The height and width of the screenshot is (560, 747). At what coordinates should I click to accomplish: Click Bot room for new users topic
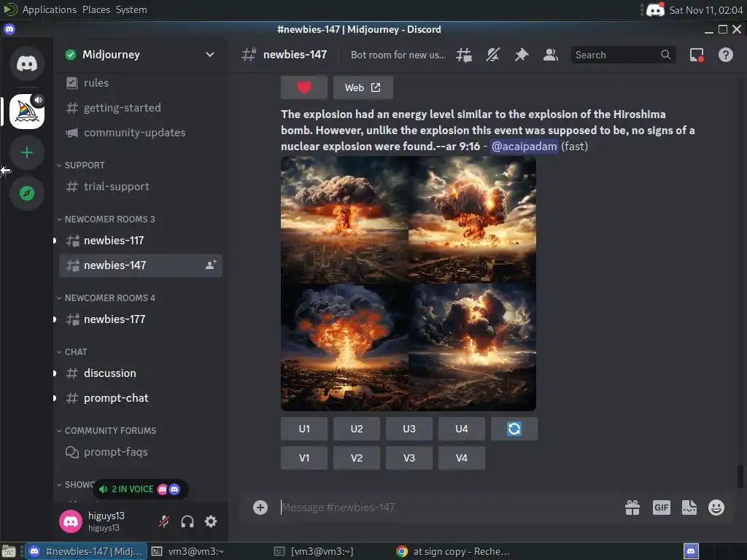pos(398,55)
